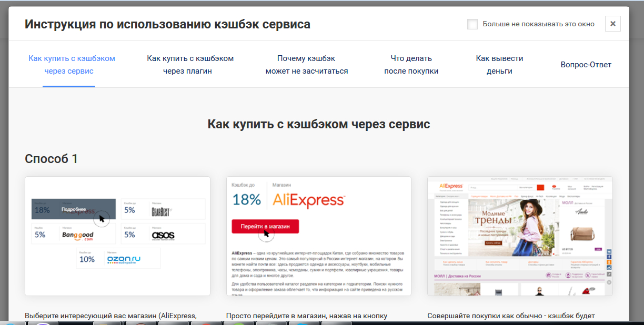Open 'Почему кэшбэк может не засчитаться' tab
Viewport: 644px width, 325px height.
tap(307, 65)
